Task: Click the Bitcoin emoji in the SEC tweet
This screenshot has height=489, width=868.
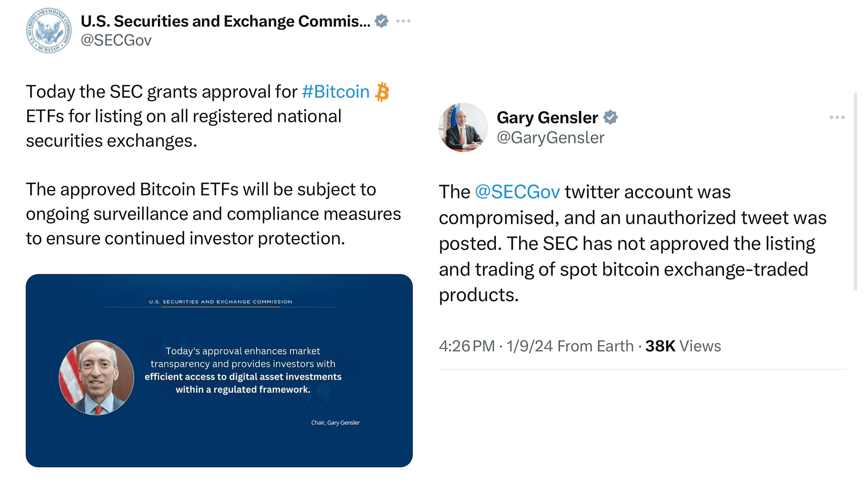Action: coord(383,91)
